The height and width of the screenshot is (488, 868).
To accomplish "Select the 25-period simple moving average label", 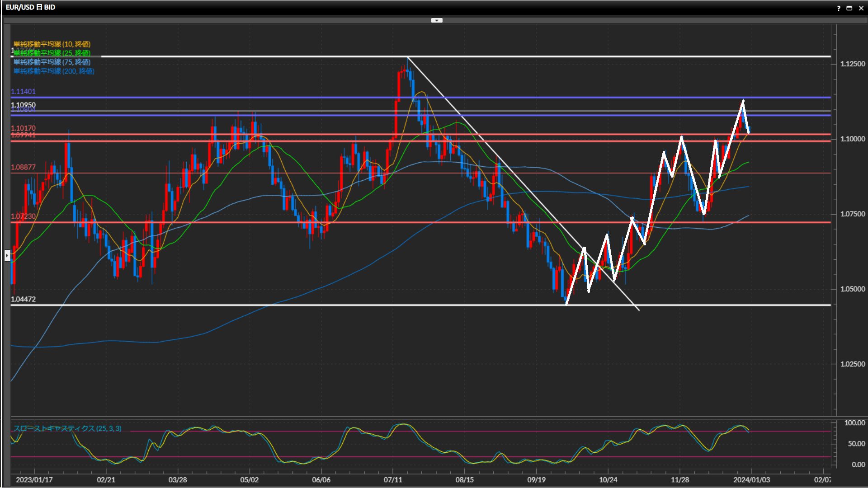I will [52, 53].
